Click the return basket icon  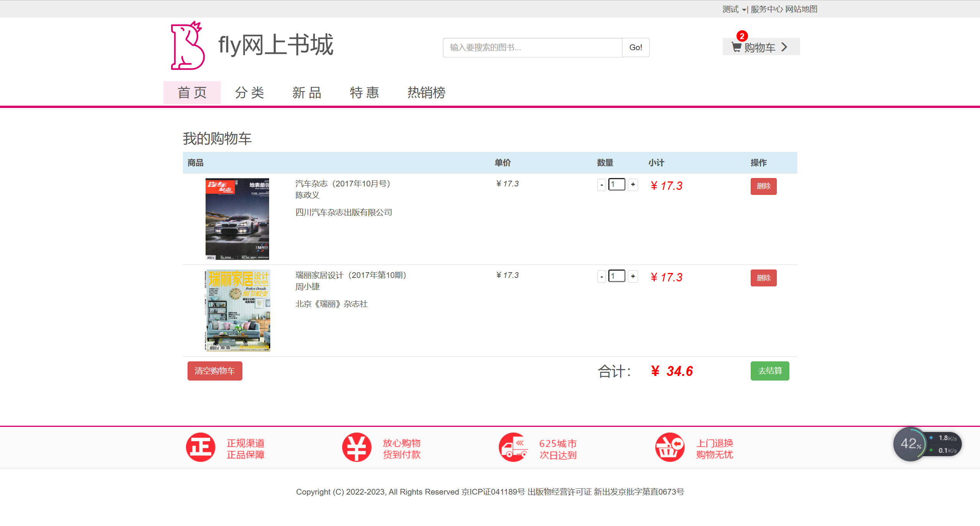(x=670, y=447)
